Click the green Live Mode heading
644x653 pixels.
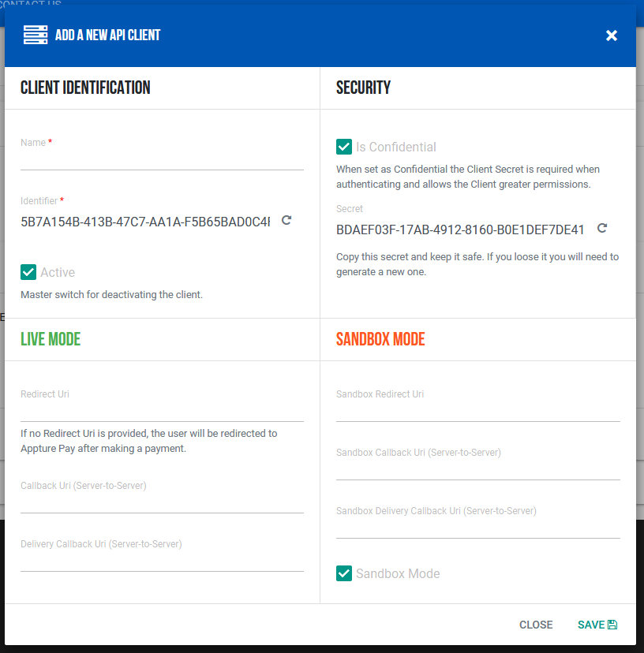point(51,339)
